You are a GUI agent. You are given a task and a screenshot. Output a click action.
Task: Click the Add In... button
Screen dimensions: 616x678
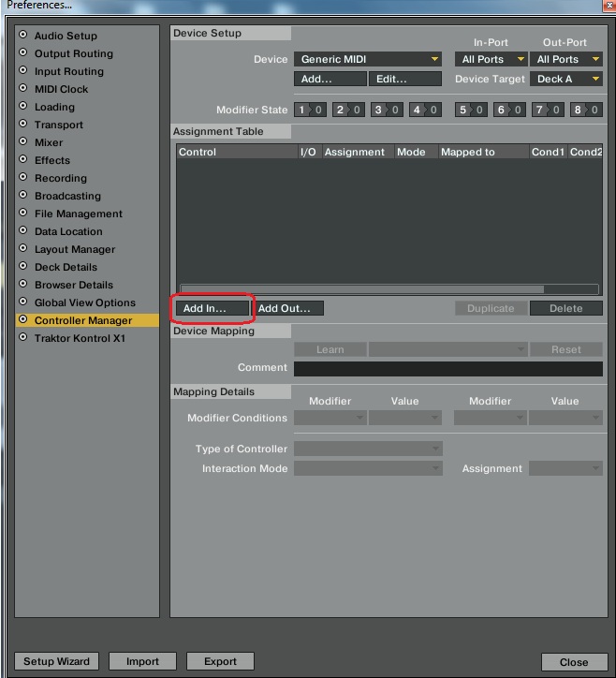pos(213,308)
